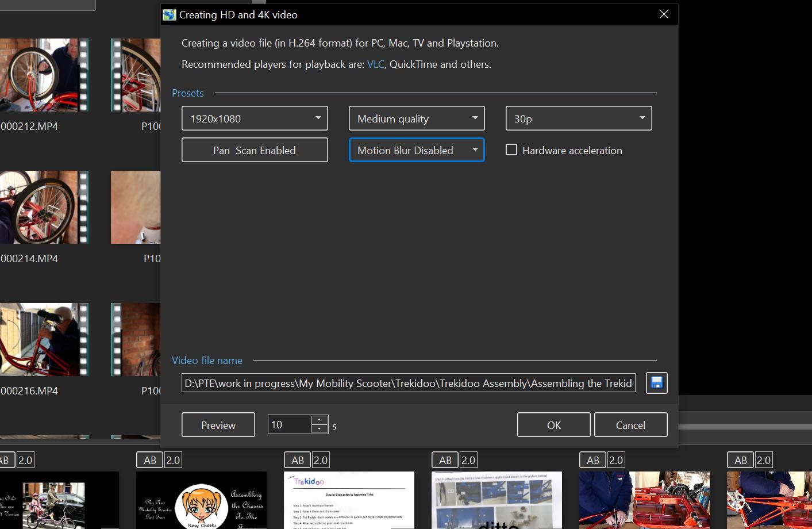The height and width of the screenshot is (529, 812).
Task: Select the Trekidoo instructions slide thumbnail
Action: tap(349, 500)
